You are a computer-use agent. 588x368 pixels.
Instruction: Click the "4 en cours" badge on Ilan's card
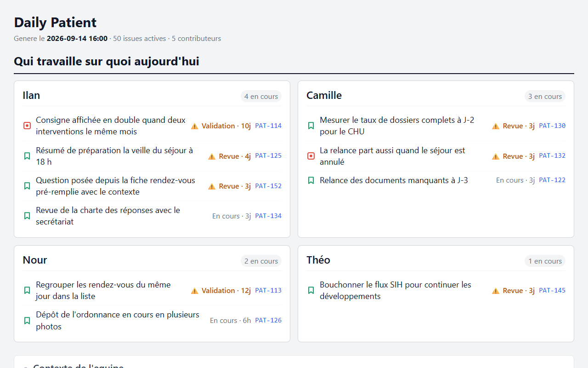(x=261, y=96)
